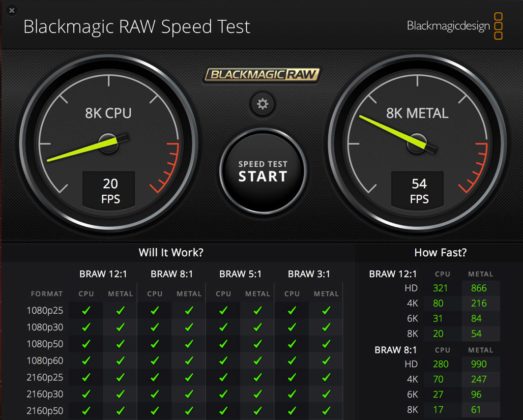The image size is (523, 420).
Task: Click the "How Fast?" section heading
Action: point(440,252)
